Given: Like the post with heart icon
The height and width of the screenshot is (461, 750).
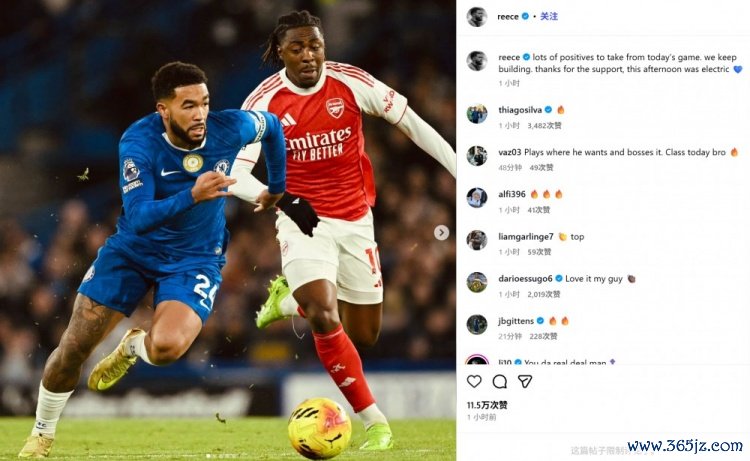Looking at the screenshot, I should click(x=474, y=381).
